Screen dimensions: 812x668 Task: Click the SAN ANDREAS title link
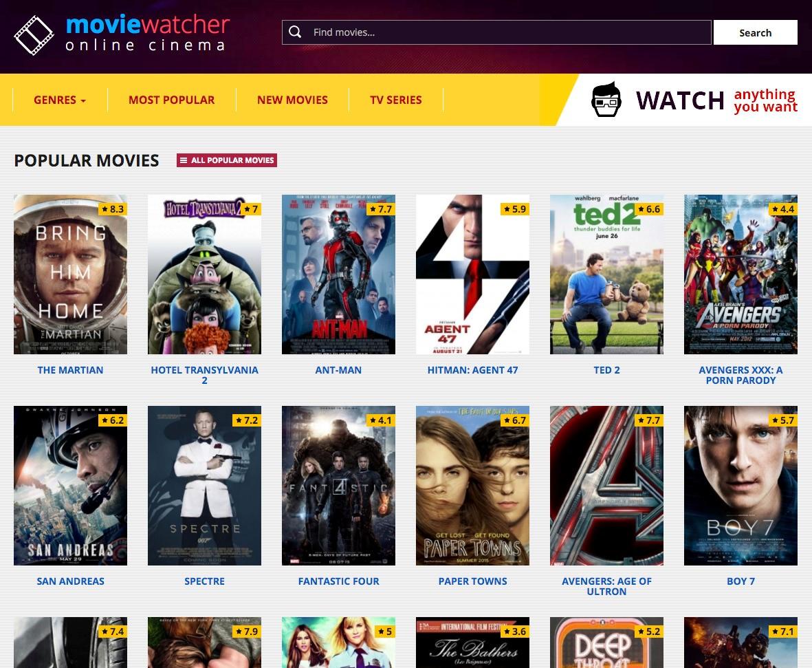pyautogui.click(x=70, y=581)
